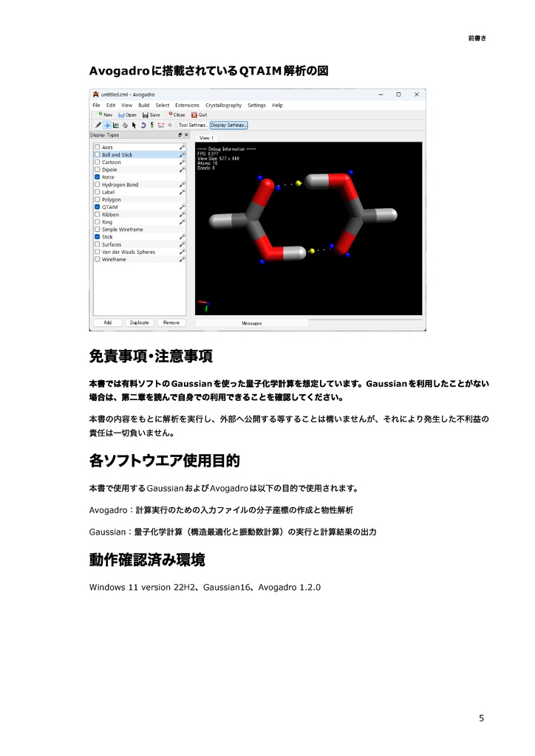535x756 pixels.
Task: Open settings wrench for Axes display
Action: click(x=183, y=147)
